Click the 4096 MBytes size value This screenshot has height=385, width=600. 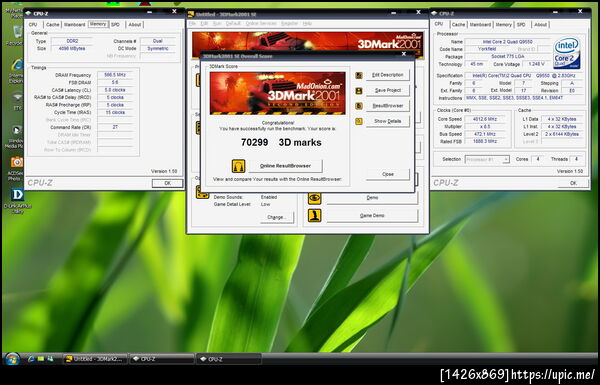72,49
